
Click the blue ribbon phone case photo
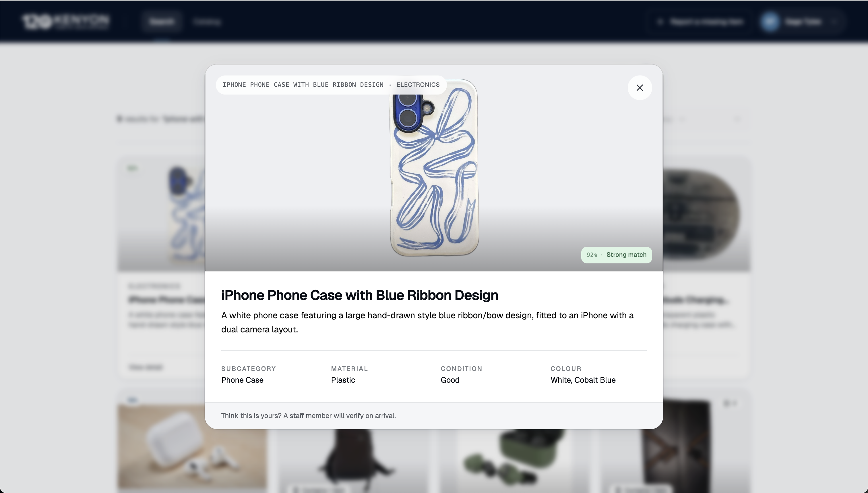(434, 167)
